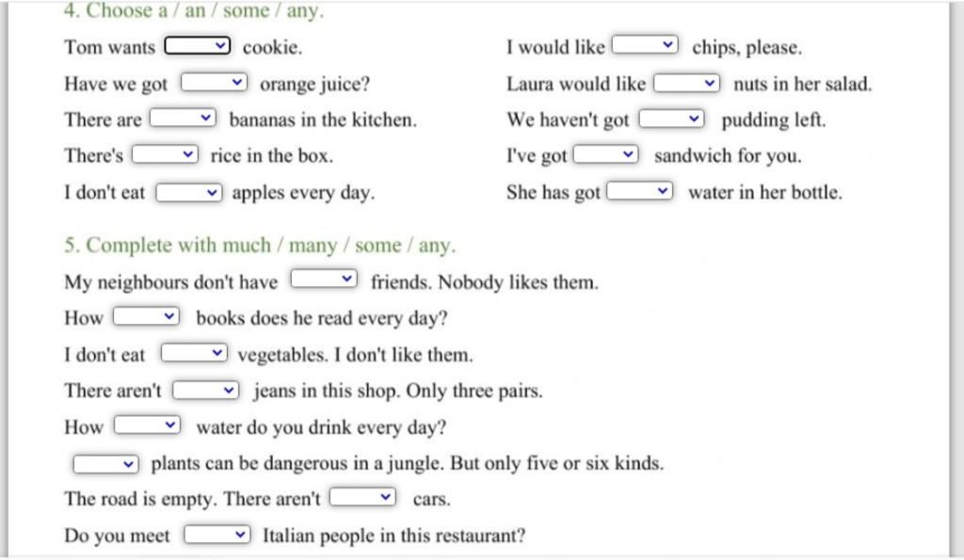Screen dimensions: 964x560
Task: Open dropdown before 'Italian people in this restaurant'
Action: click(x=217, y=535)
